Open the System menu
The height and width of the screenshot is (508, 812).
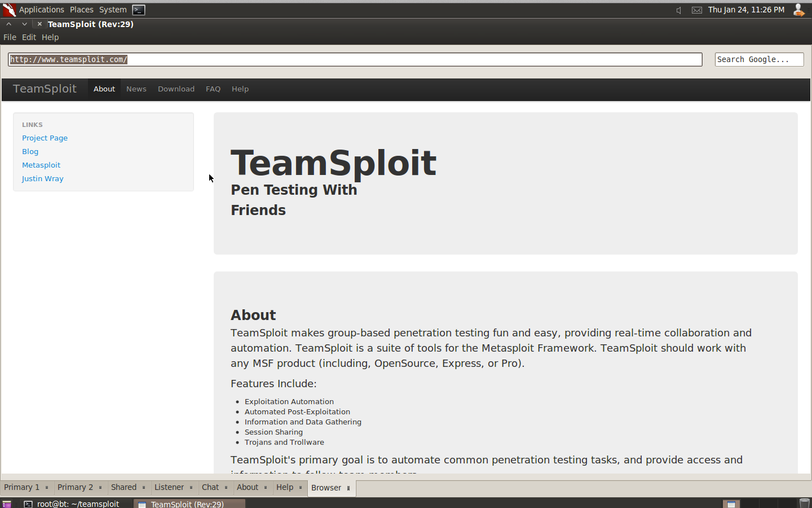tap(113, 10)
